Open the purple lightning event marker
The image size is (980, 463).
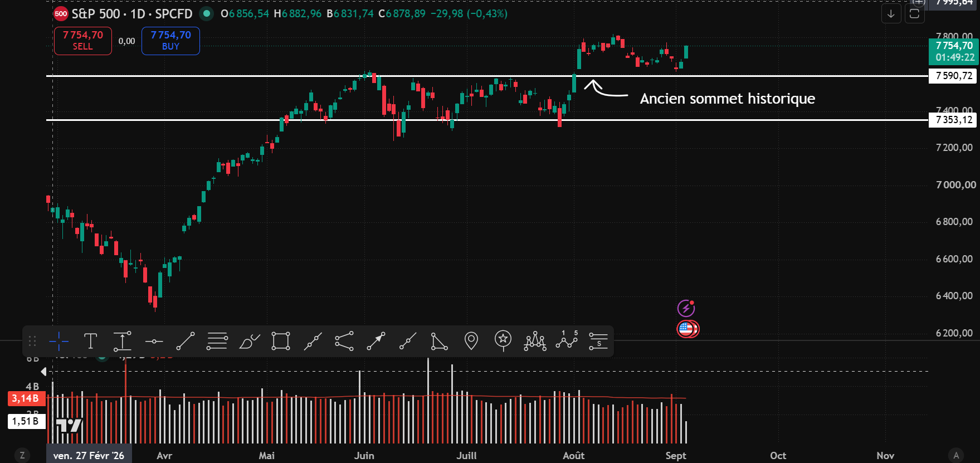pyautogui.click(x=686, y=308)
